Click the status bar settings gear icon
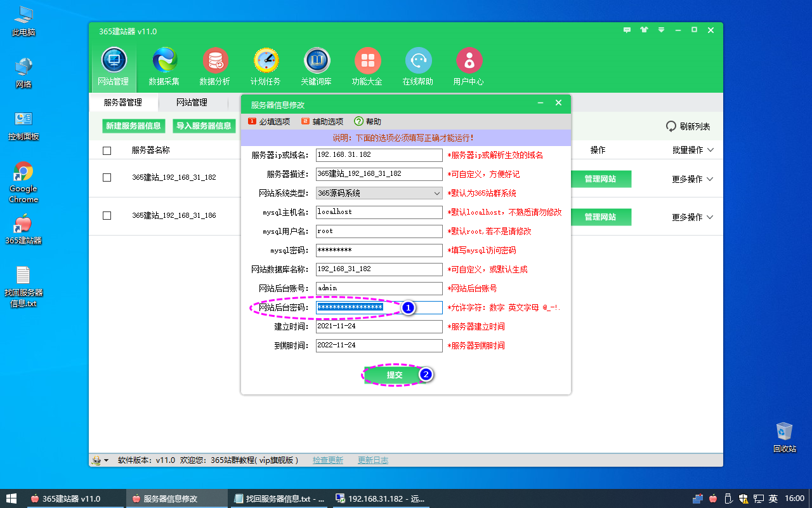812x508 pixels. (97, 460)
